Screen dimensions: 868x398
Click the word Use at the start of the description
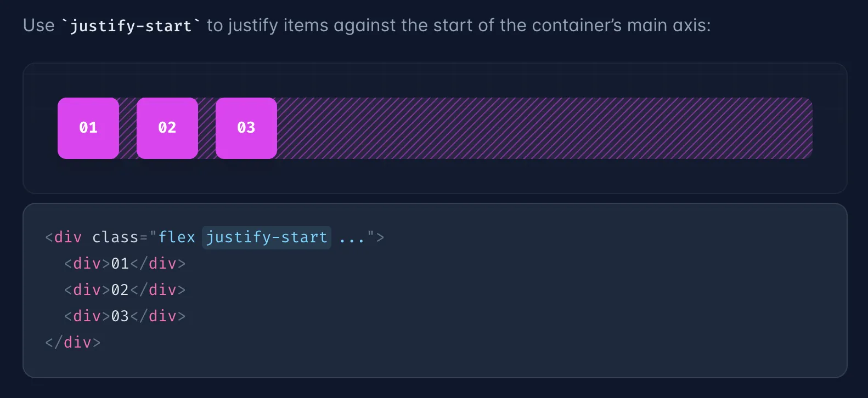click(x=38, y=26)
